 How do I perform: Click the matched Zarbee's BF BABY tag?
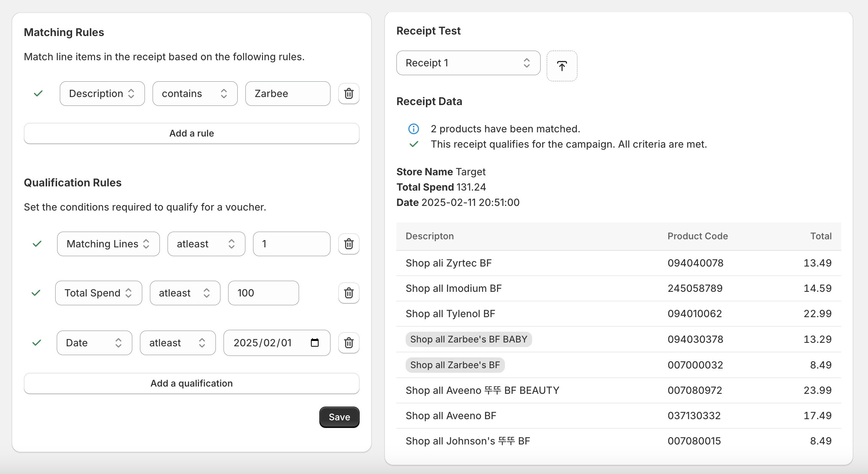pyautogui.click(x=469, y=339)
